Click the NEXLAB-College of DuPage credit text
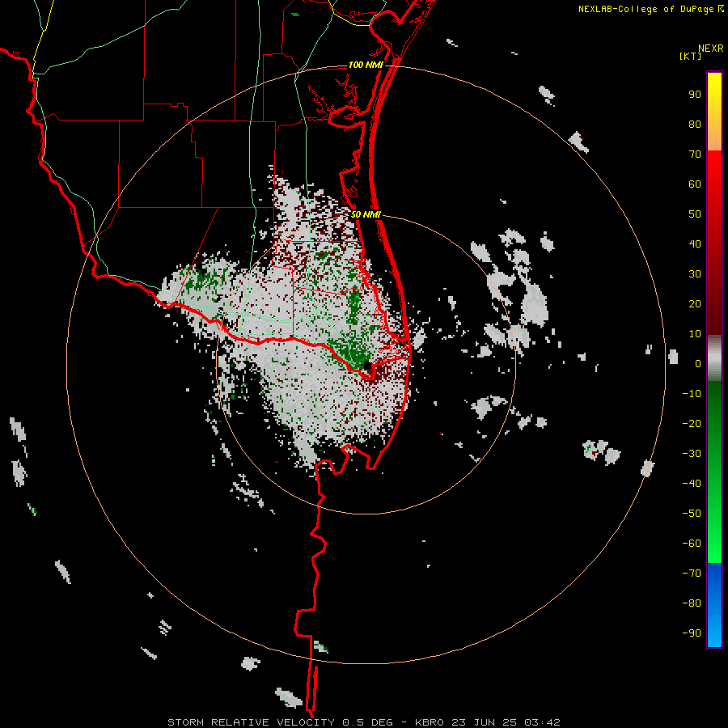The image size is (728, 728). point(647,9)
